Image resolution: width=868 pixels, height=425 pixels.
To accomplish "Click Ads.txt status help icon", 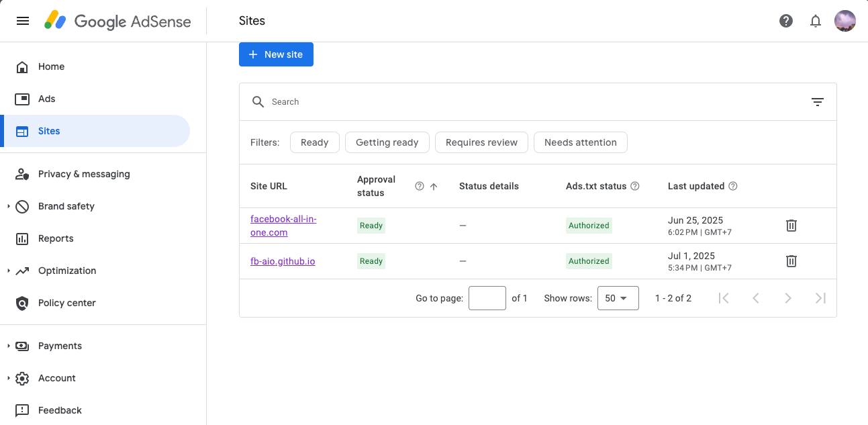I will click(635, 186).
